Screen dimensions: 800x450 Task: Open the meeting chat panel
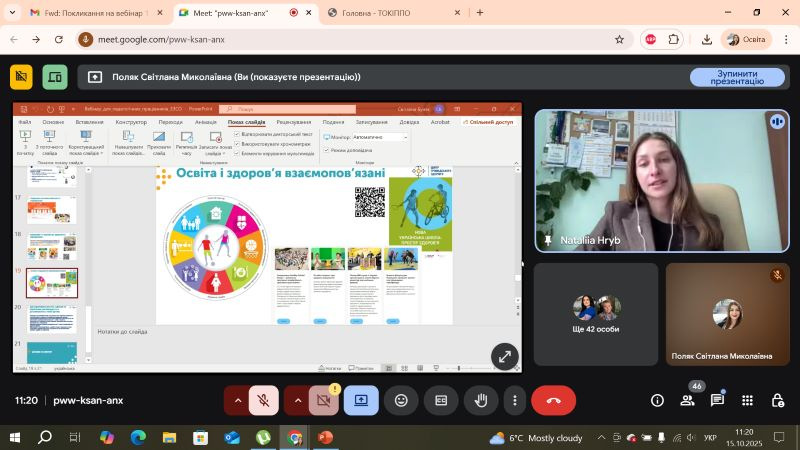coord(717,400)
